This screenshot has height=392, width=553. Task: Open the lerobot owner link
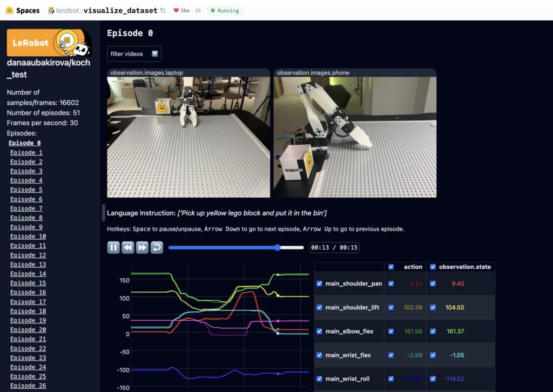(x=68, y=11)
